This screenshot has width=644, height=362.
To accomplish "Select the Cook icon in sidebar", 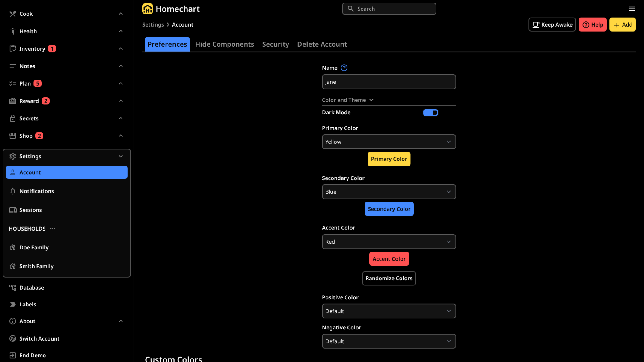I will [12, 14].
